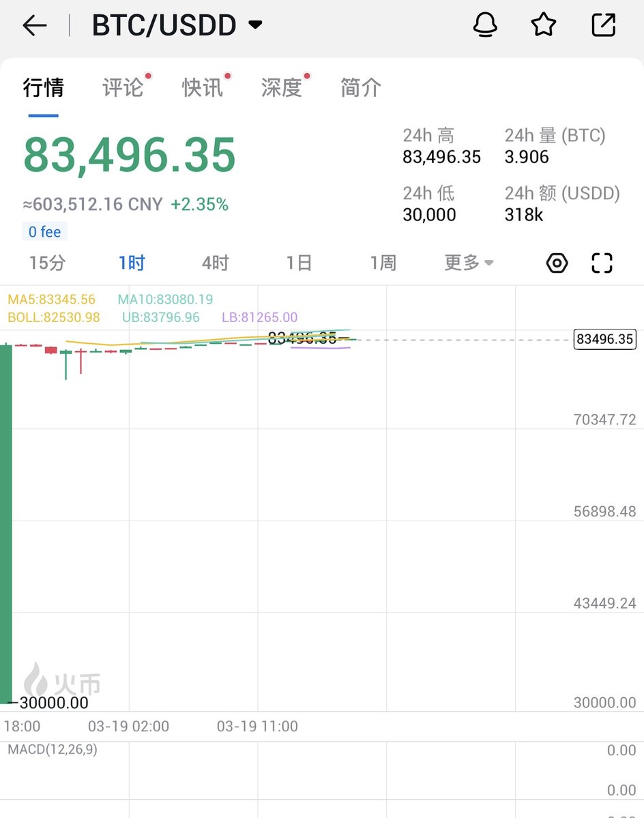
Task: Expand the 更多 timeframe dropdown
Action: tap(469, 263)
